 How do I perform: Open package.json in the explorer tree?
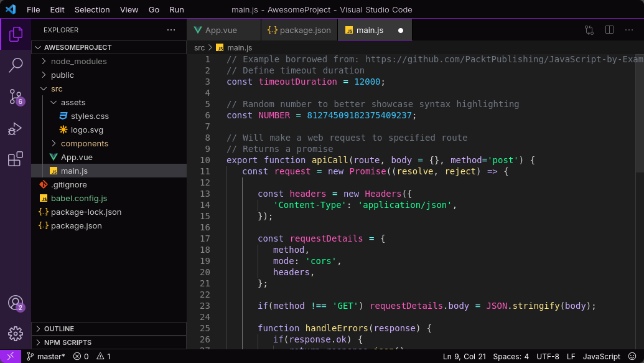[x=109, y=225]
